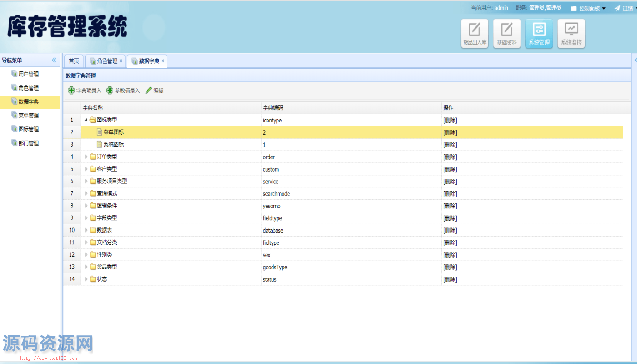Click the 'database' code cell

click(351, 231)
